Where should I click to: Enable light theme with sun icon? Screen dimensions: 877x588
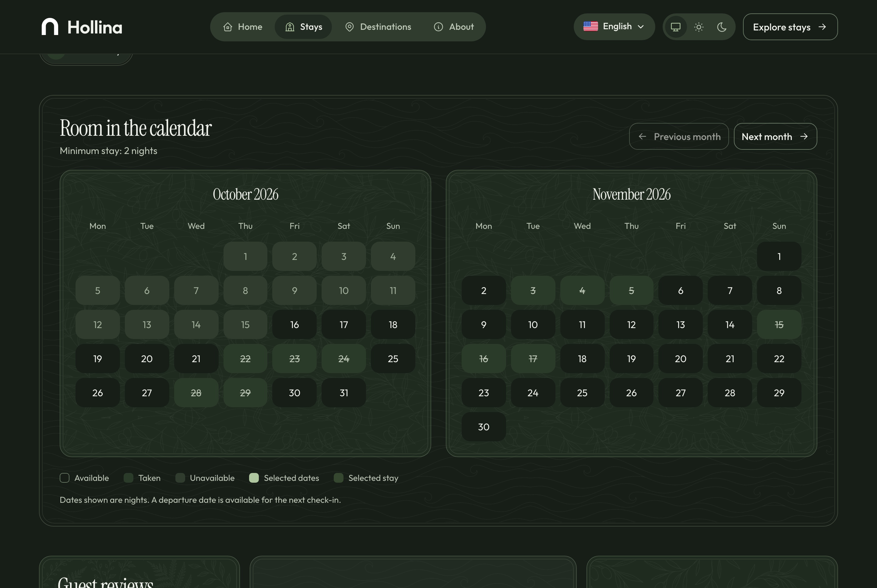tap(699, 27)
